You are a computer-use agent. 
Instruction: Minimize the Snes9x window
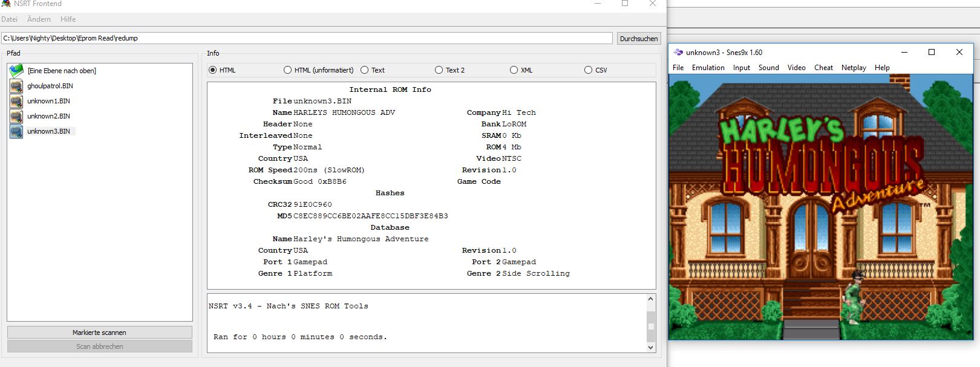coord(905,53)
